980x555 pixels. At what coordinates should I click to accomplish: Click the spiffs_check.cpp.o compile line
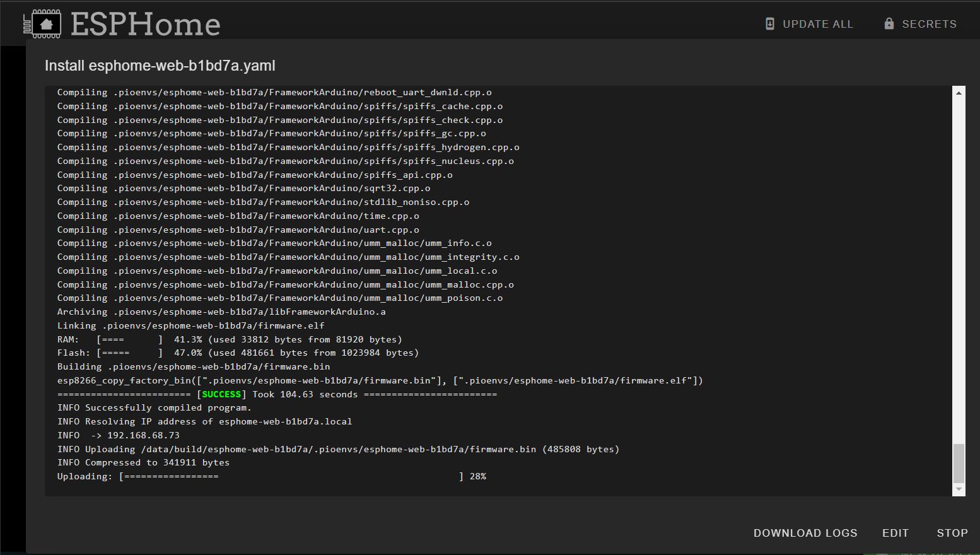click(280, 120)
